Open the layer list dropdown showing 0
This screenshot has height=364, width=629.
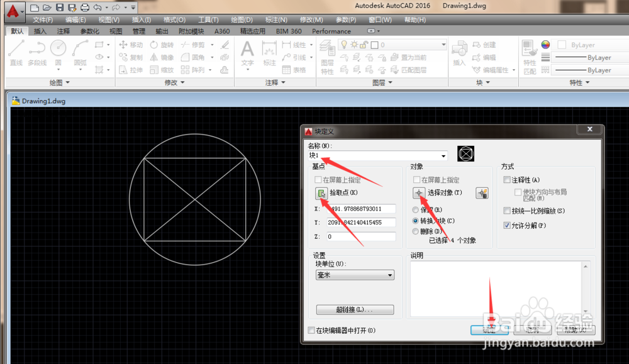443,45
